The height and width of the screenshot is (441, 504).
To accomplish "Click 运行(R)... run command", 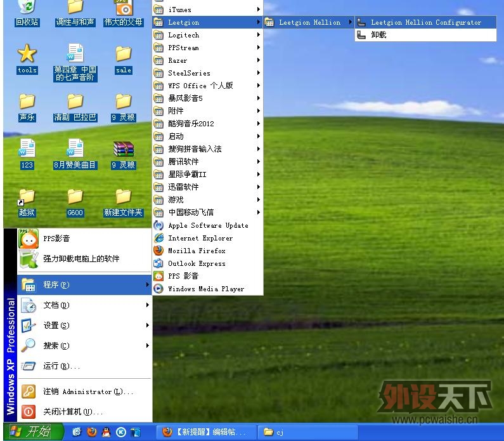I will point(84,365).
